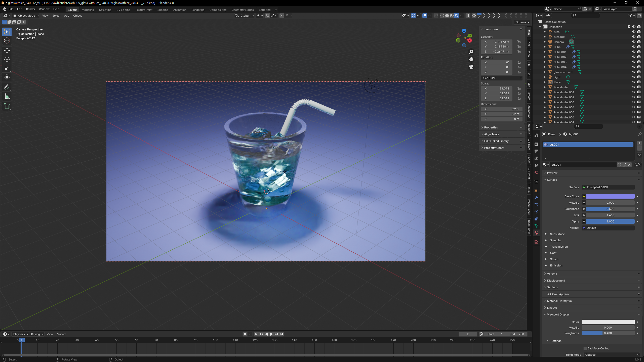Open the XYZ Euler rotation mode dropdown
644x362 pixels.
[502, 78]
